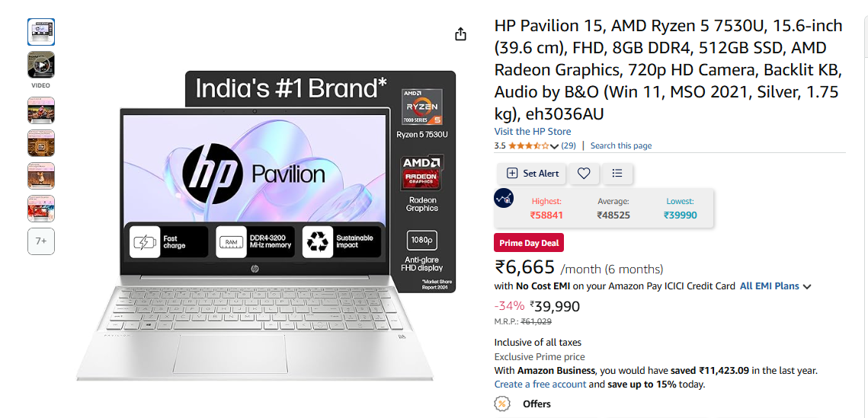Click the share icon above product image
This screenshot has width=868, height=418.
[x=460, y=34]
